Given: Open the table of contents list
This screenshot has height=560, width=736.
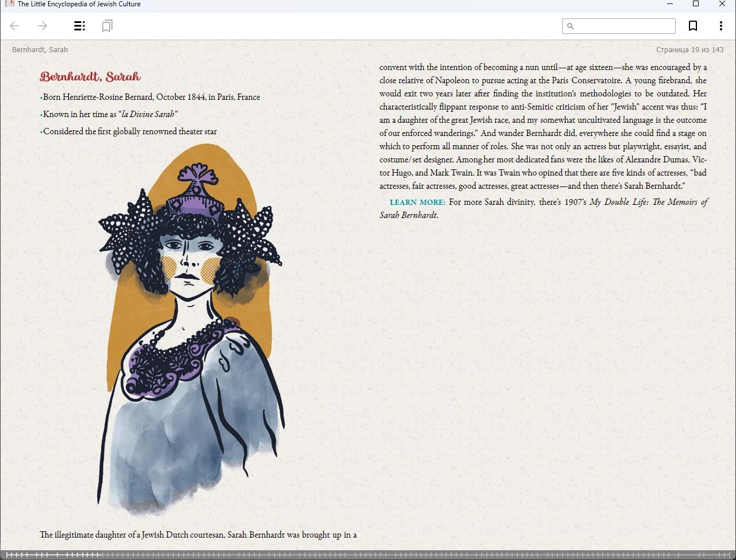Looking at the screenshot, I should [x=80, y=26].
